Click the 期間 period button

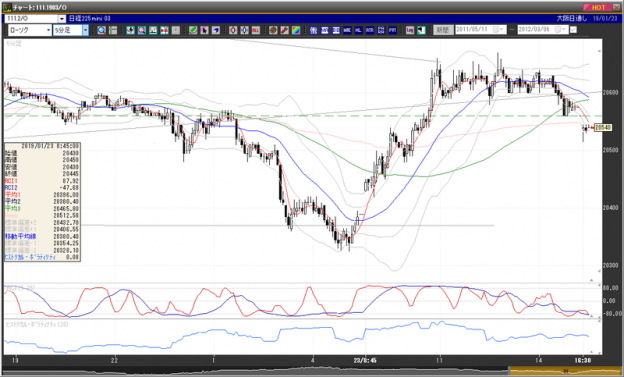[443, 30]
